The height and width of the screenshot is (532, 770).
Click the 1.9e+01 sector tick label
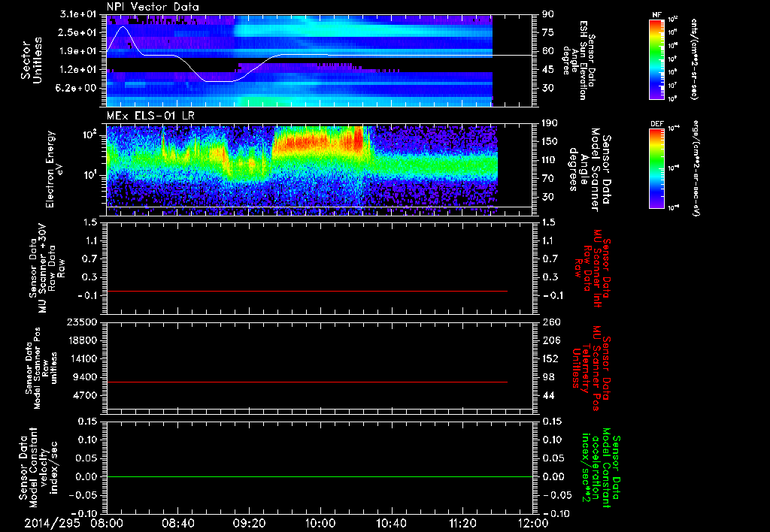pos(78,51)
